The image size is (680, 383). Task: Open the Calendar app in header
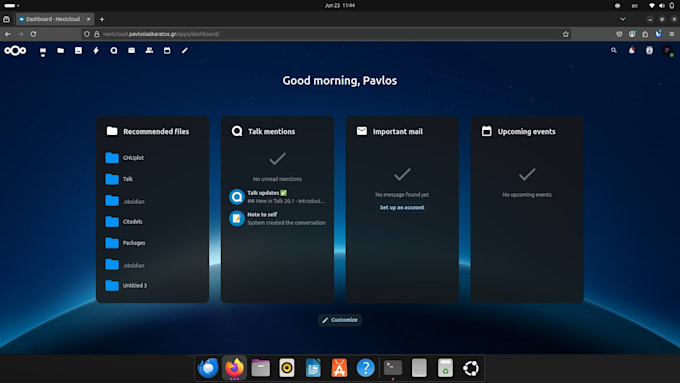point(167,51)
